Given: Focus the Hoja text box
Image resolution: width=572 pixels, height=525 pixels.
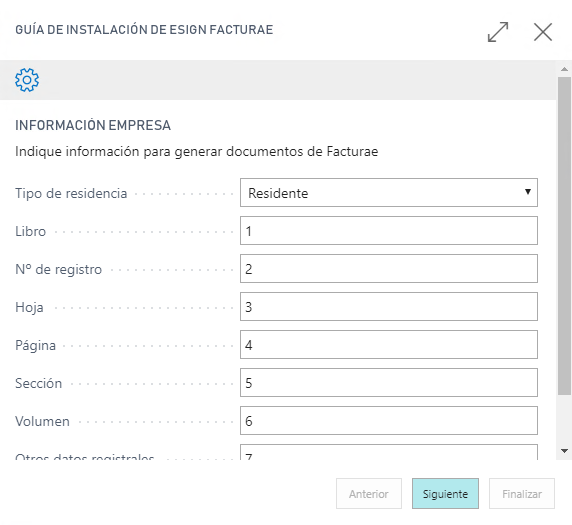Looking at the screenshot, I should point(389,306).
